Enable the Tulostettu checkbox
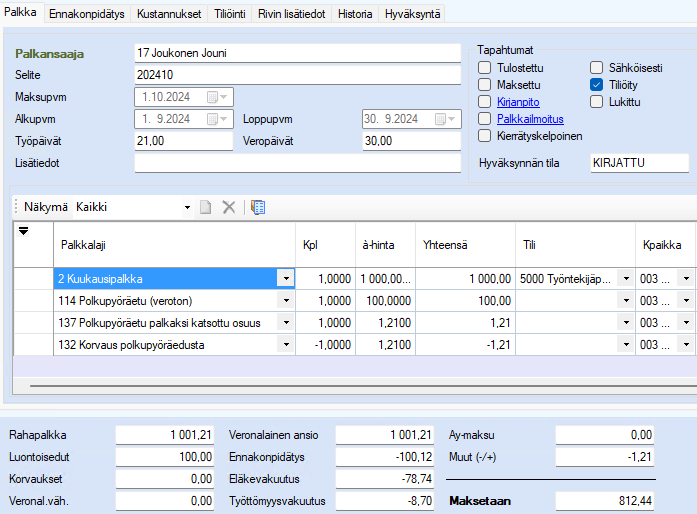 (486, 68)
